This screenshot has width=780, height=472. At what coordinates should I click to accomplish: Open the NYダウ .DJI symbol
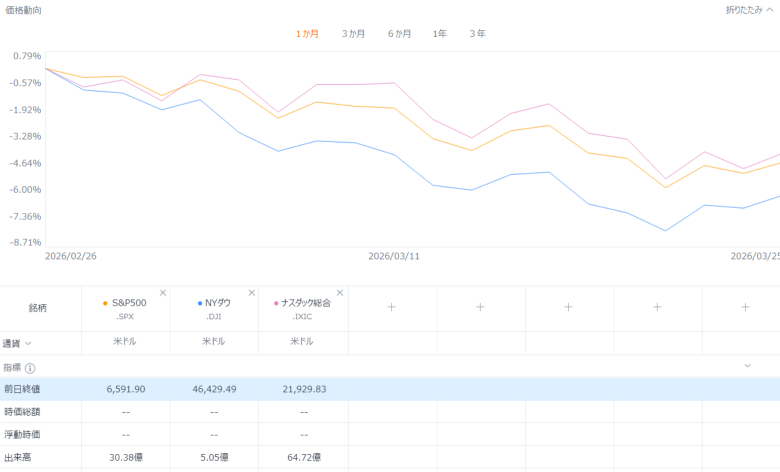click(x=214, y=317)
